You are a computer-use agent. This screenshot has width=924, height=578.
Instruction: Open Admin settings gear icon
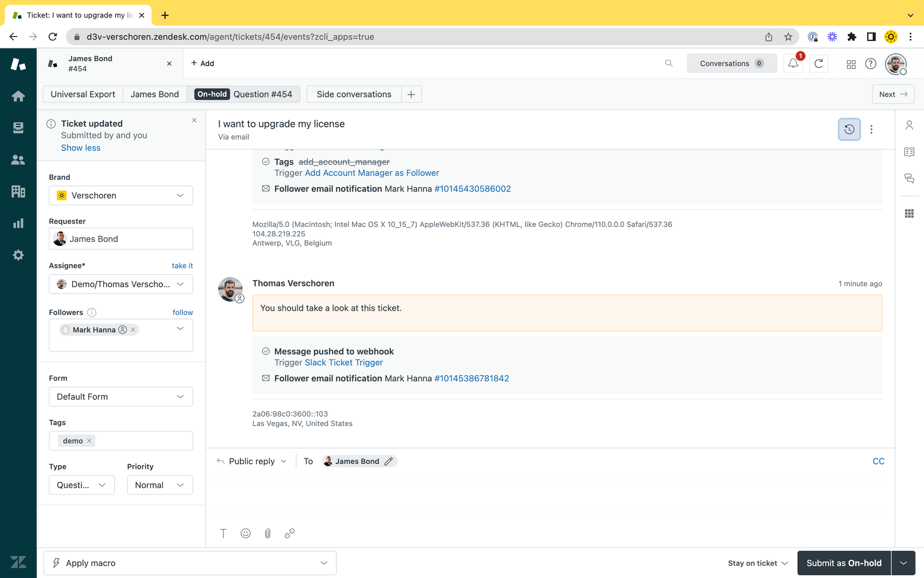[x=18, y=255]
